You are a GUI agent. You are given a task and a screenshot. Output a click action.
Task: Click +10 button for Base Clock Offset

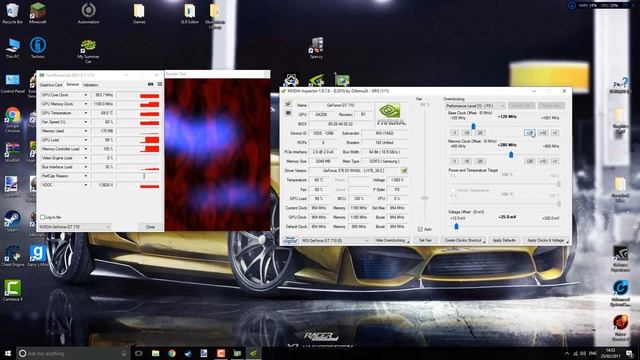542,133
